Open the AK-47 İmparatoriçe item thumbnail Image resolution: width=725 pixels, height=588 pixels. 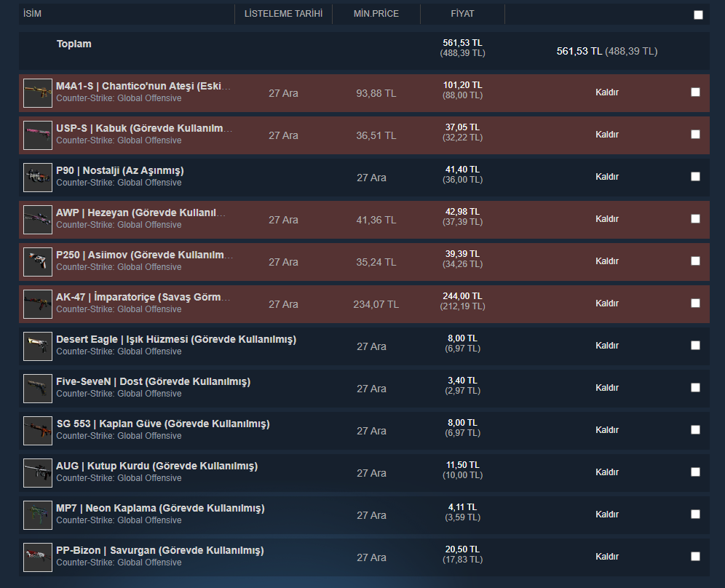38,304
